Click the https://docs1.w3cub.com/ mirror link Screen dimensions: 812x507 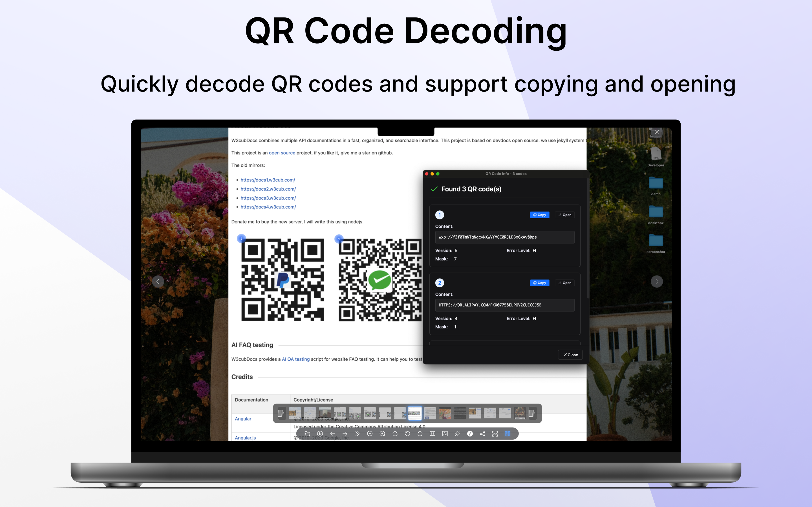click(267, 180)
